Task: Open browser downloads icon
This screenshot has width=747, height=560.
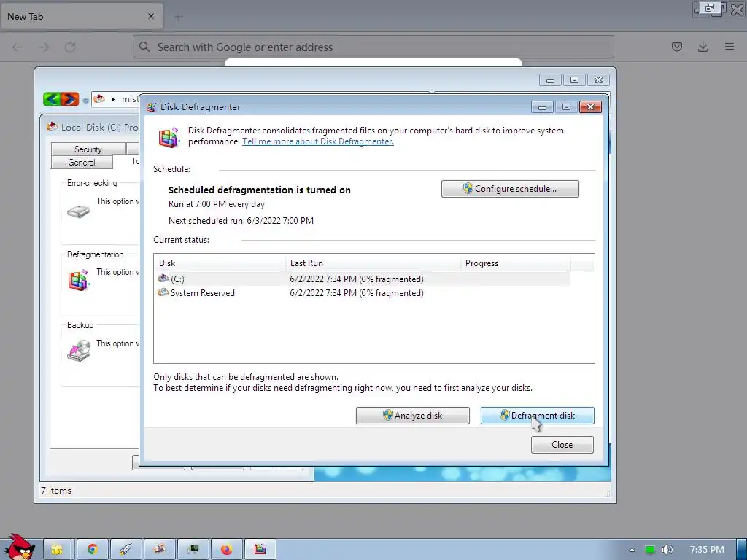Action: 703,47
